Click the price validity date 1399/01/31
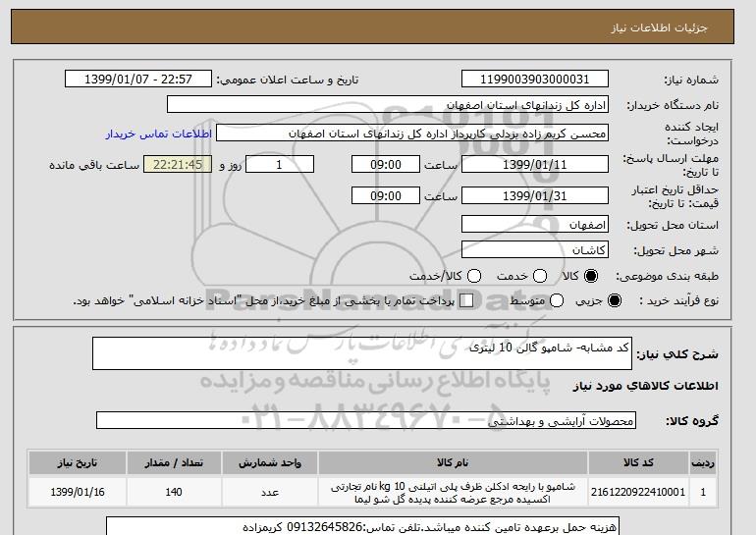This screenshot has height=535, width=756. pos(535,195)
